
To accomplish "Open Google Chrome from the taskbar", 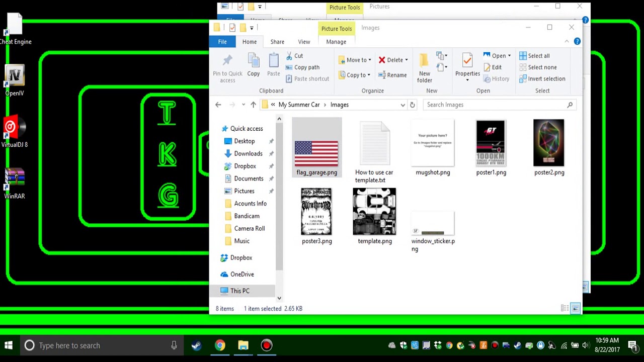I will click(x=220, y=345).
